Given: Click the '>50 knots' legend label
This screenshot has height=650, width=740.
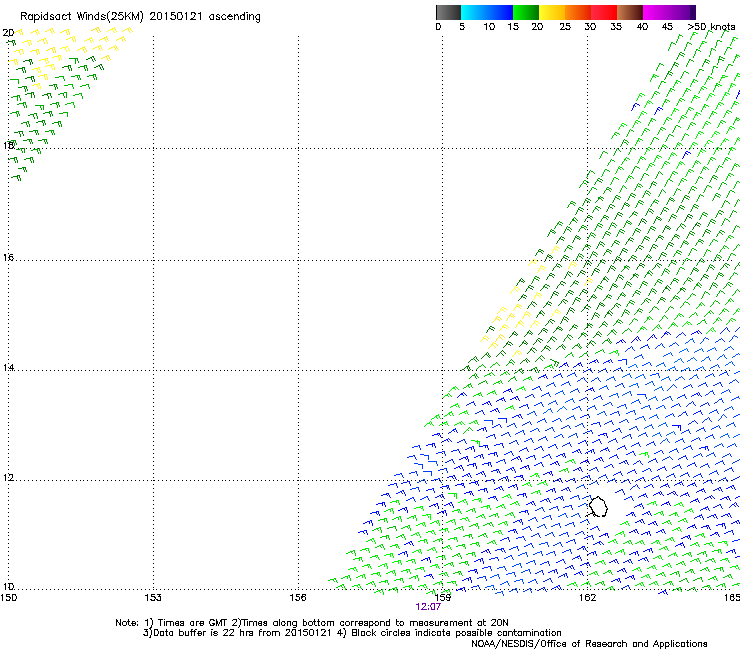Looking at the screenshot, I should (711, 27).
